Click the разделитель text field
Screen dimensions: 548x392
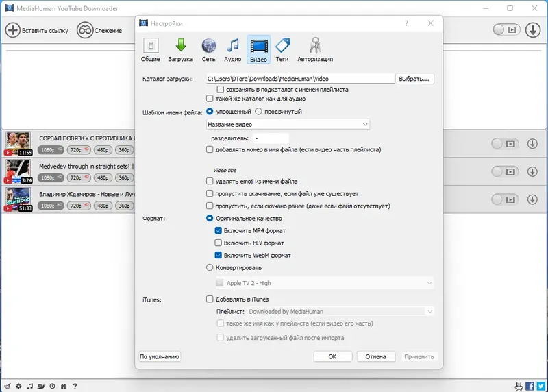pos(271,138)
